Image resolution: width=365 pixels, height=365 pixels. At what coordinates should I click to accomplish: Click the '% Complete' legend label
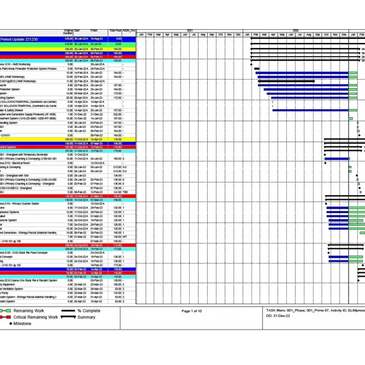pyautogui.click(x=89, y=311)
